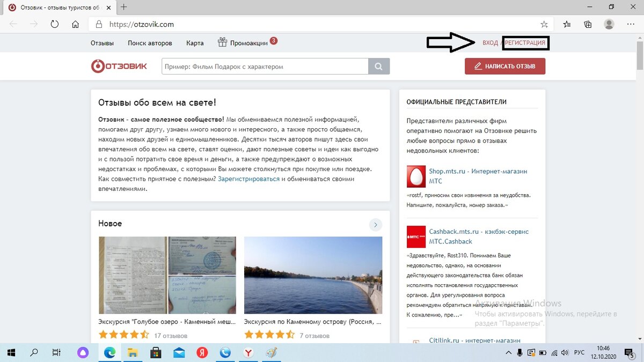Close the Отзовик browser tab

(109, 8)
